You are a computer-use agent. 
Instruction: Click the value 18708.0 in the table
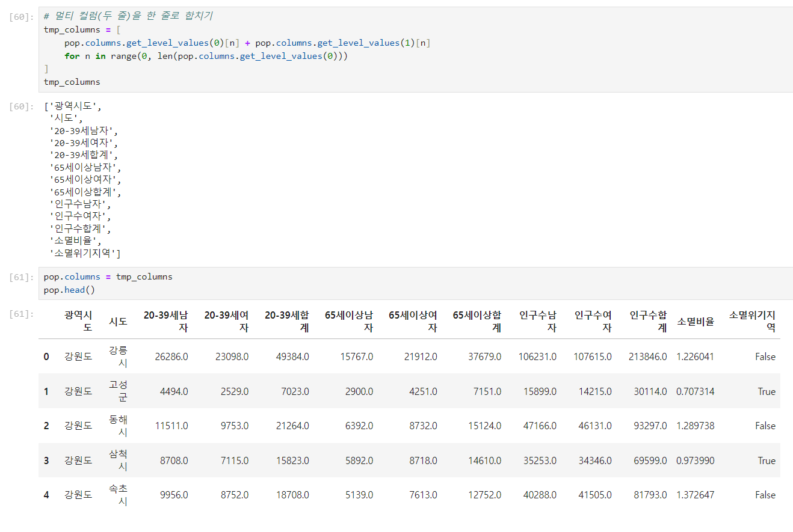[x=292, y=495]
